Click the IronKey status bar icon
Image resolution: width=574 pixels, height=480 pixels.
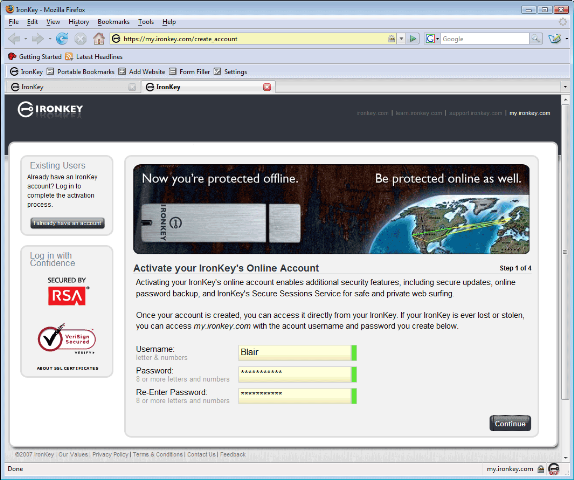[x=554, y=469]
